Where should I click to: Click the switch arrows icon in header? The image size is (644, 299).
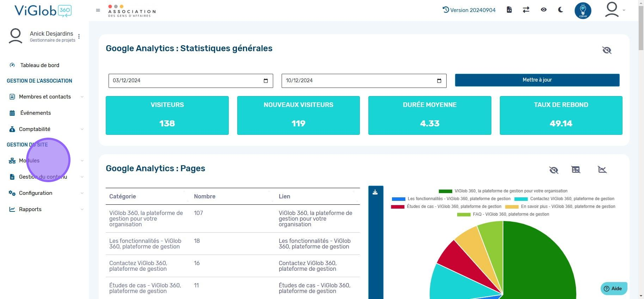point(526,10)
